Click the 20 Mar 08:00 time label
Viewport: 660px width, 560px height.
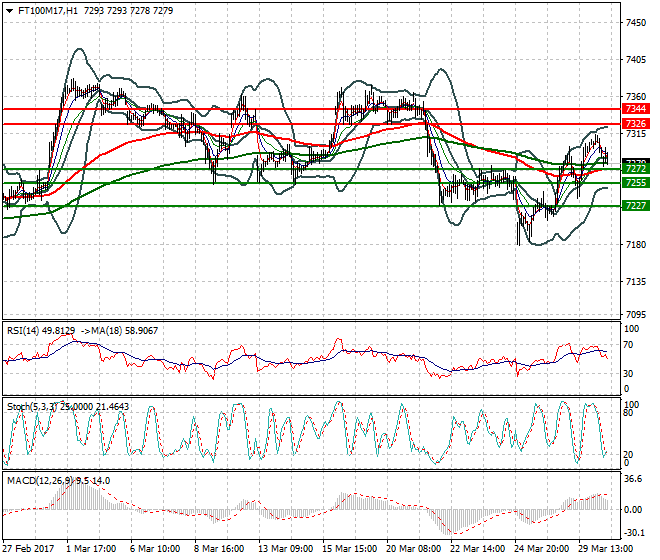(x=414, y=549)
